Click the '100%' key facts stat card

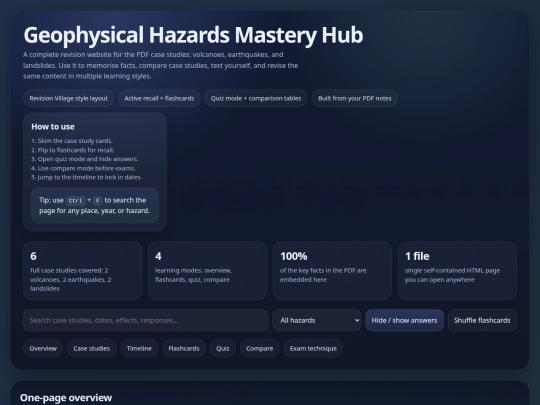pos(332,271)
